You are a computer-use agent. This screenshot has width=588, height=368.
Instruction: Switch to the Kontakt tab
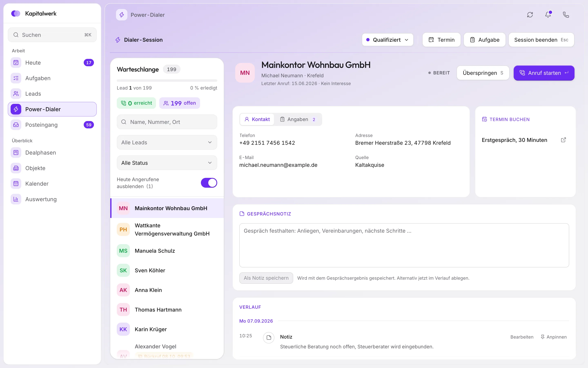click(x=257, y=119)
